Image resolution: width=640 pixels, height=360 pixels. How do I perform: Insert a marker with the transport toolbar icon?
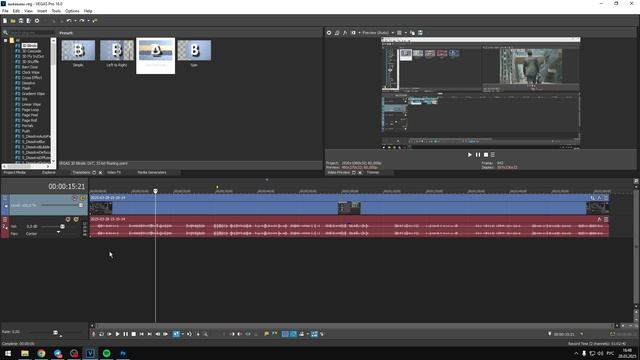(267, 334)
